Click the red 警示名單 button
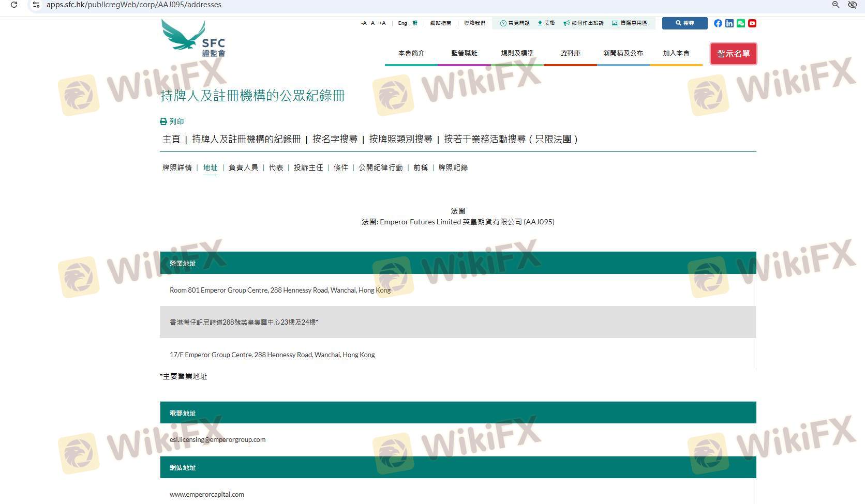The width and height of the screenshot is (865, 504). pyautogui.click(x=733, y=54)
